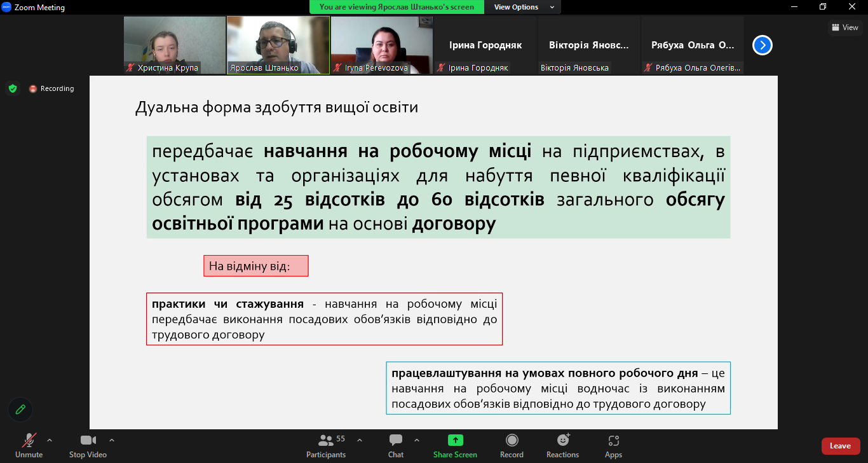The width and height of the screenshot is (868, 463).
Task: Open the View Options dropdown
Action: [524, 7]
